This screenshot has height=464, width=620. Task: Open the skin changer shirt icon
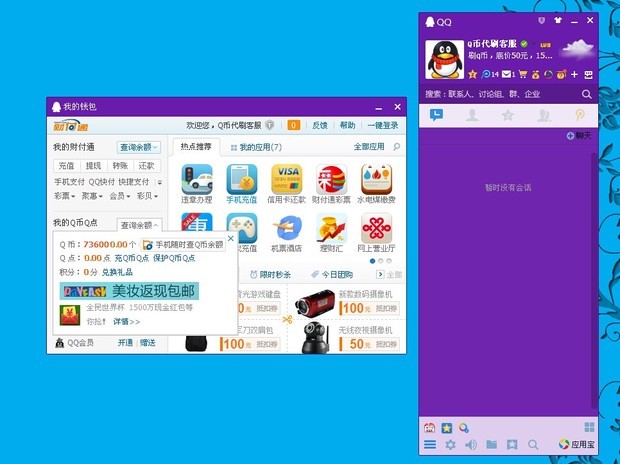pos(558,20)
